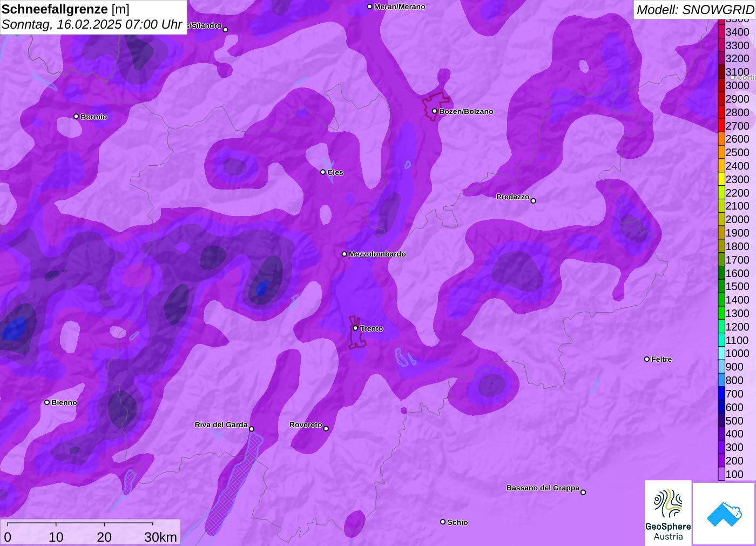Select the 100 m violet legend swatch

[x=721, y=474]
